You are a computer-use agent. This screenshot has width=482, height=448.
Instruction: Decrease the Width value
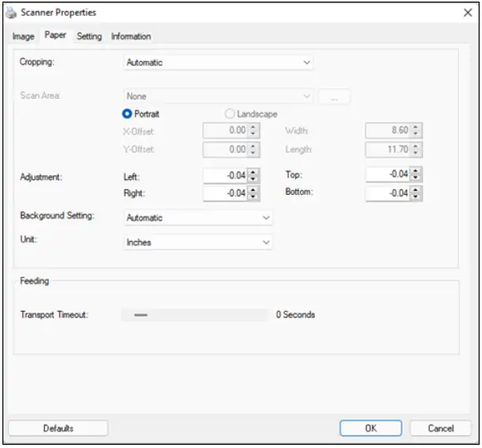coord(415,134)
